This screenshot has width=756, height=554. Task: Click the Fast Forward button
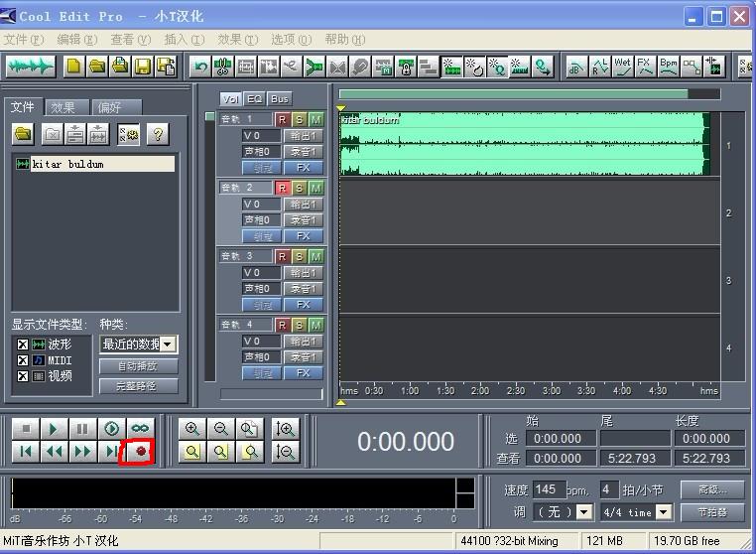[x=82, y=451]
